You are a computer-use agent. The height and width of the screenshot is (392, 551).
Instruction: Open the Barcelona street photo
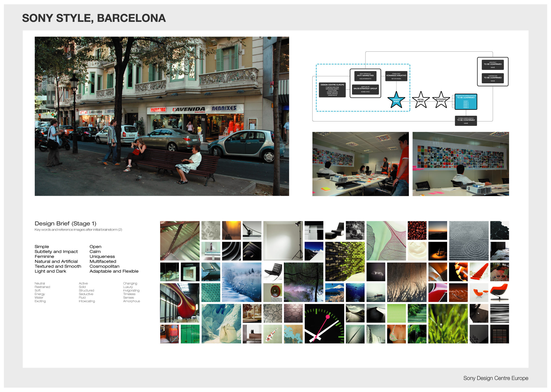click(x=162, y=116)
